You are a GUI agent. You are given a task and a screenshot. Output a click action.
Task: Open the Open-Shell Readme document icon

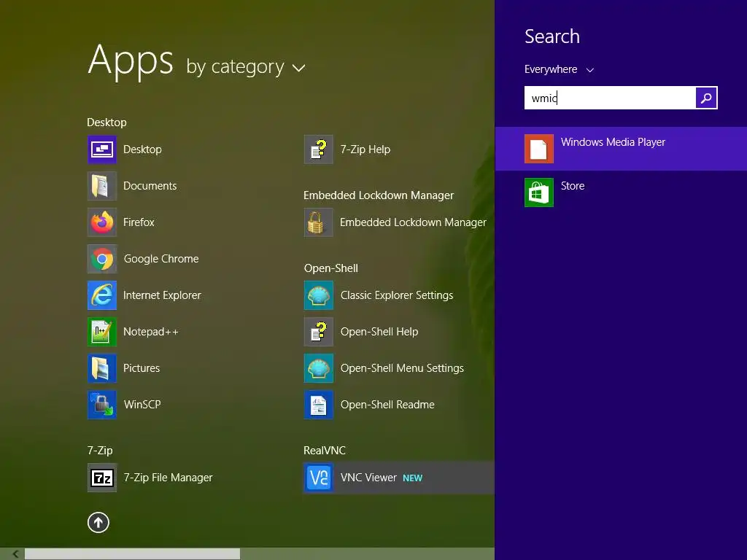click(319, 405)
